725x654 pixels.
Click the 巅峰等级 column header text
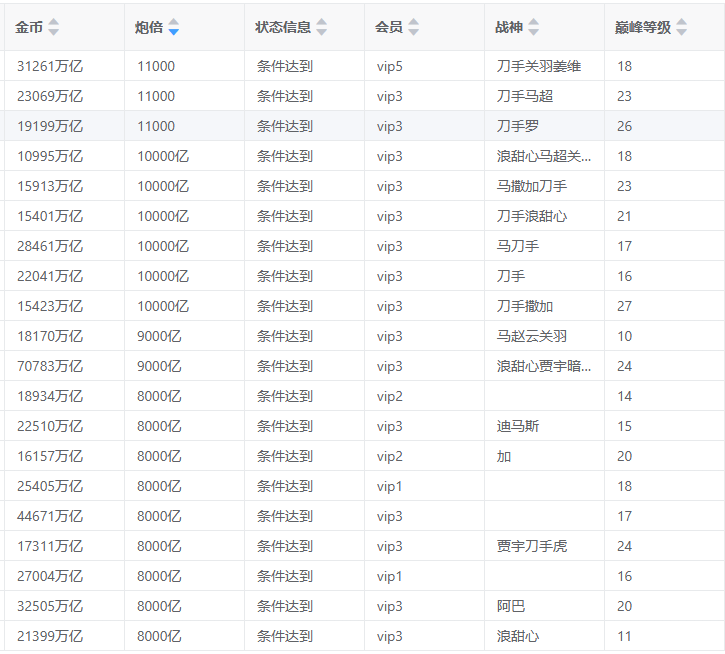[642, 27]
